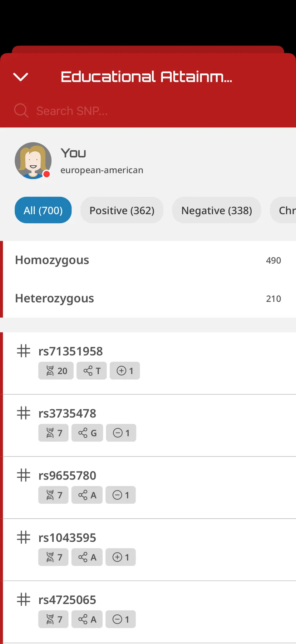Show the Negative (338) SNPs filter

(217, 210)
